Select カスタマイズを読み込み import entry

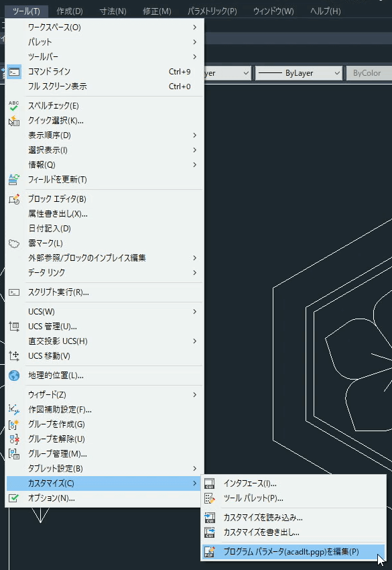293,518
